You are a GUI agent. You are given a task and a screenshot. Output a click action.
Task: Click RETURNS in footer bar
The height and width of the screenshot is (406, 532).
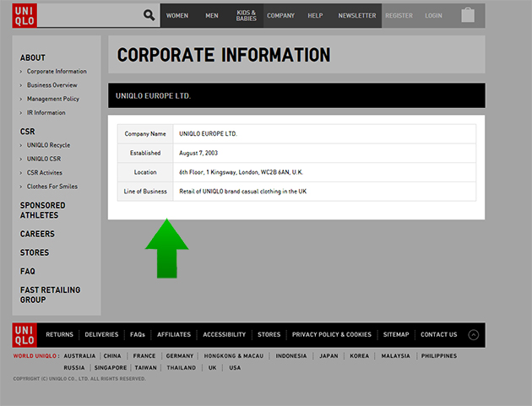(x=59, y=335)
